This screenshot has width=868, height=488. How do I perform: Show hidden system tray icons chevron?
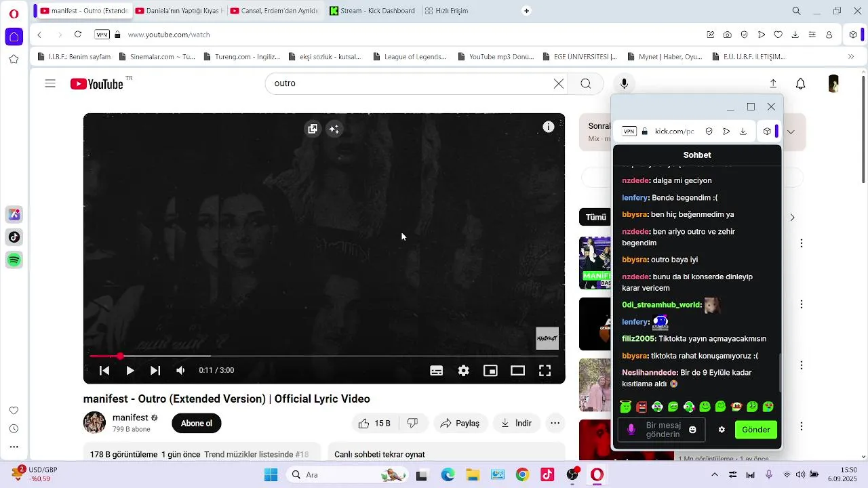pos(714,475)
